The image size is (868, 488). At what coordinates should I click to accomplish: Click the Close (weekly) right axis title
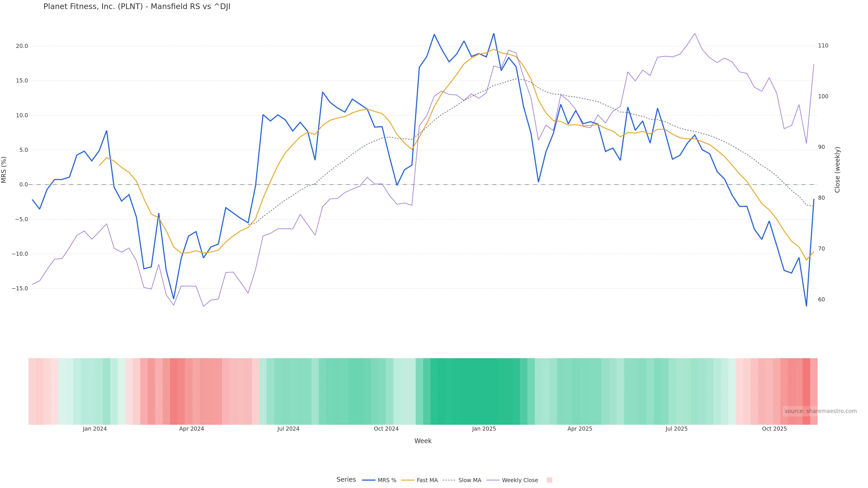pyautogui.click(x=837, y=170)
